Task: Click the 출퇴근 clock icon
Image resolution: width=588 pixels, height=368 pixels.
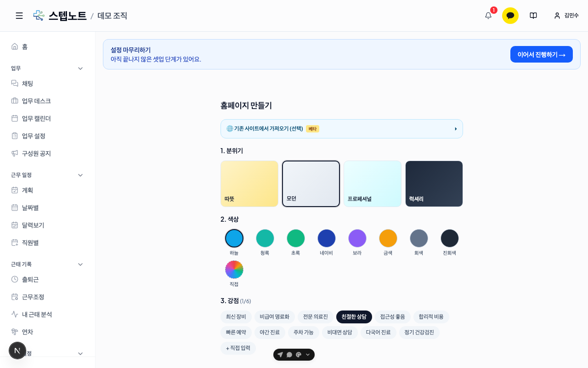Action: [x=15, y=279]
